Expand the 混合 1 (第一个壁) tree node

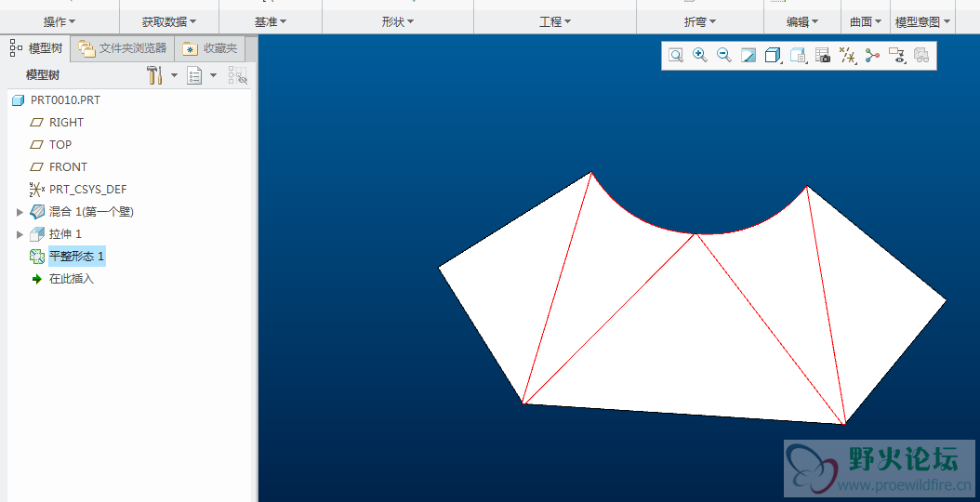[20, 212]
